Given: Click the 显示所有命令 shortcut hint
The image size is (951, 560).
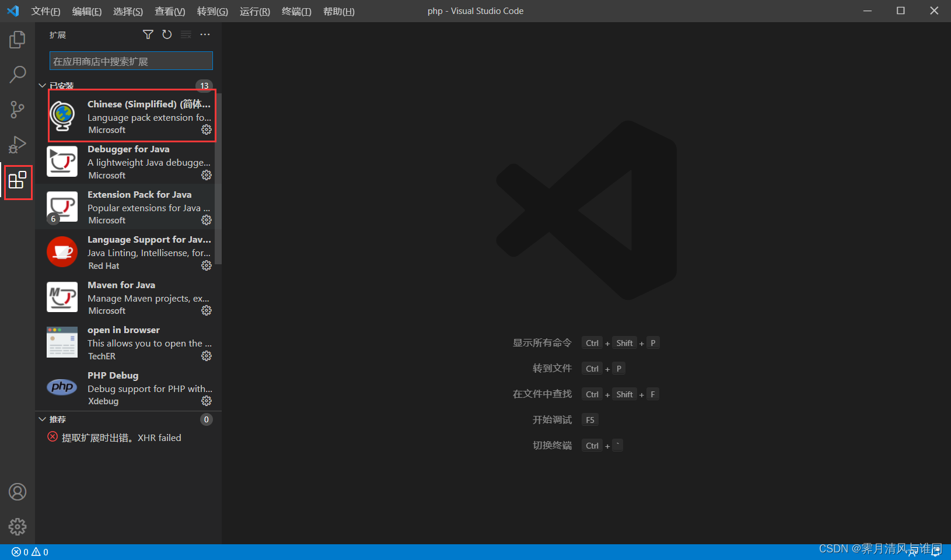Looking at the screenshot, I should tap(586, 343).
